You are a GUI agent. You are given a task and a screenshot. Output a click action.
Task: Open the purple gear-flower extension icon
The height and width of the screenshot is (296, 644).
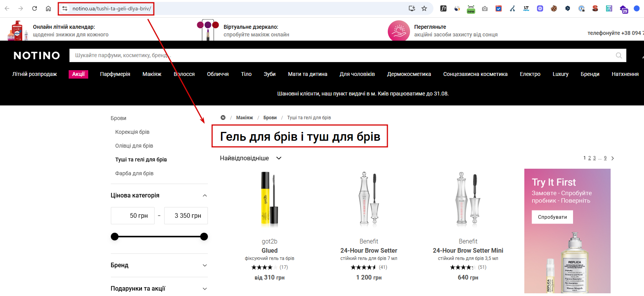(540, 8)
